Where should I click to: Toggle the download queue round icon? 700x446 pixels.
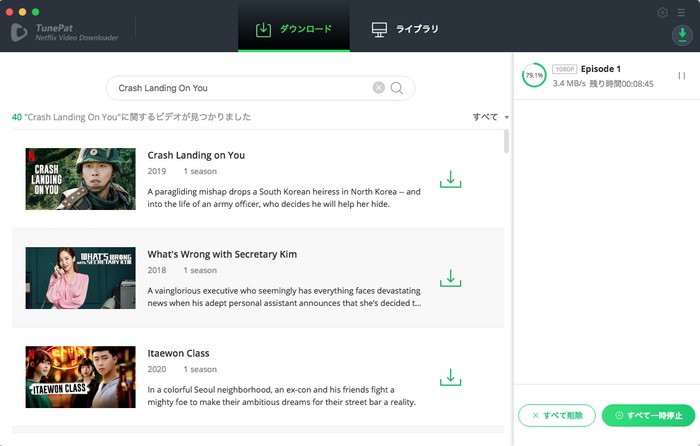coord(682,34)
